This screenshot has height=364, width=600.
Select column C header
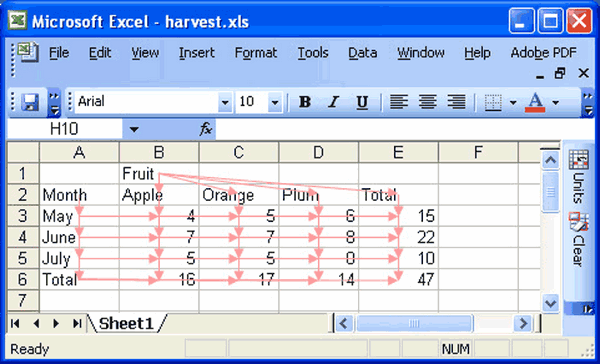239,153
